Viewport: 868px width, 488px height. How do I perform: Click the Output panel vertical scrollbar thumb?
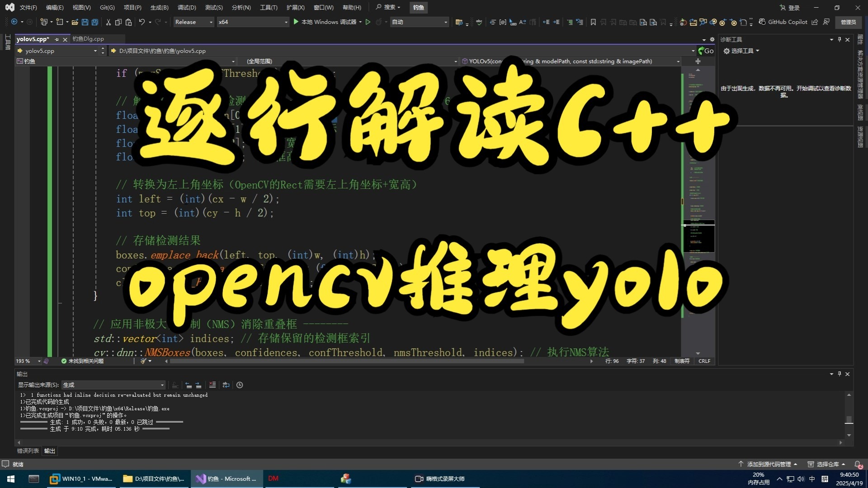click(849, 420)
